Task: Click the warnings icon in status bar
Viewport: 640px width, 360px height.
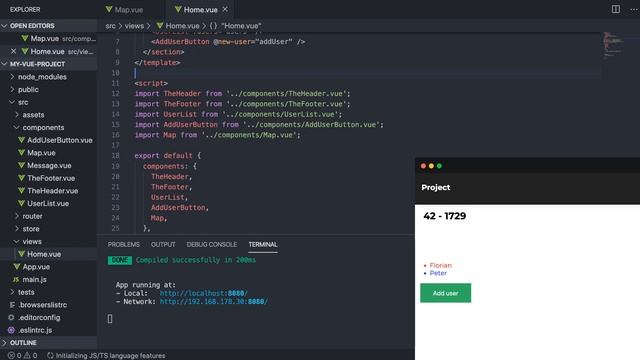Action: pyautogui.click(x=27, y=356)
